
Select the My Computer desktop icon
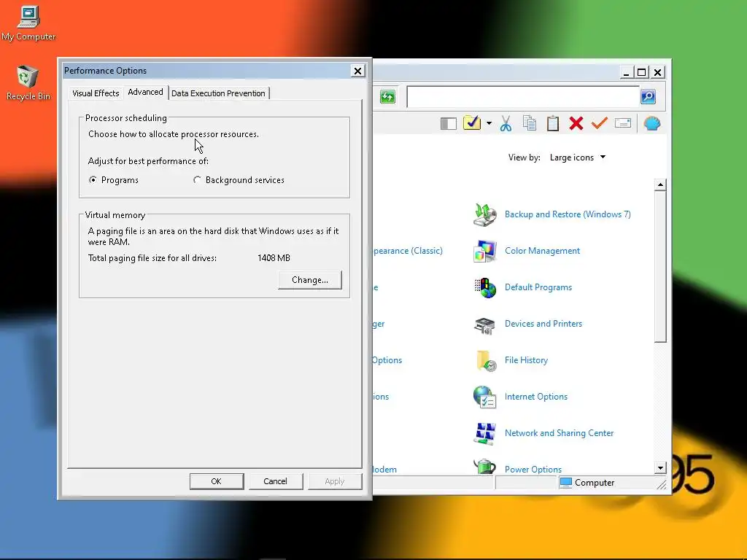pos(28,23)
